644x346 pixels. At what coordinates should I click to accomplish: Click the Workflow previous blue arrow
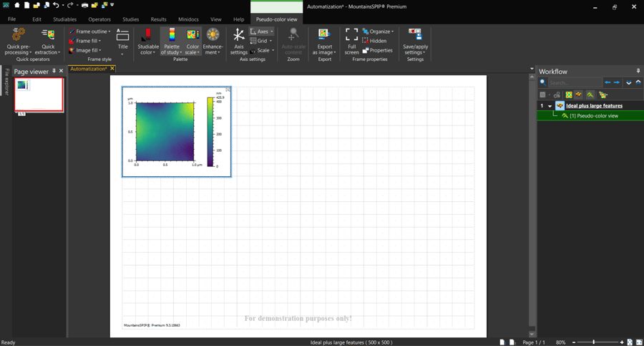tap(608, 82)
